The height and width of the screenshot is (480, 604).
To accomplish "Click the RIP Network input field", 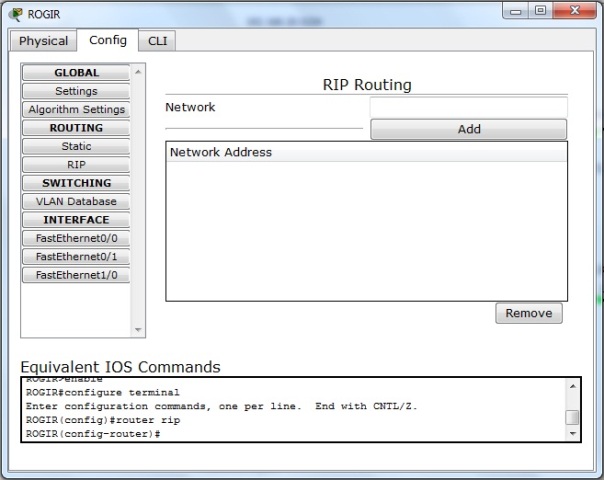I will pos(467,107).
